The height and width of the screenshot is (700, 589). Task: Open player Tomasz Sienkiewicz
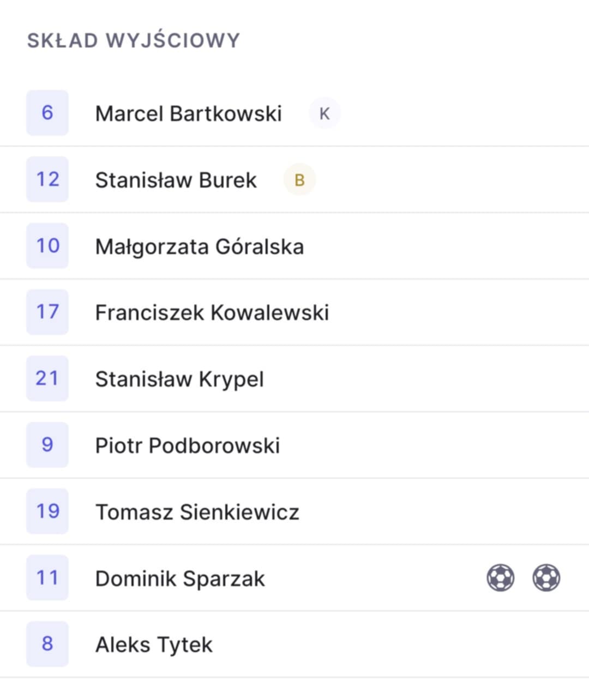pyautogui.click(x=197, y=512)
